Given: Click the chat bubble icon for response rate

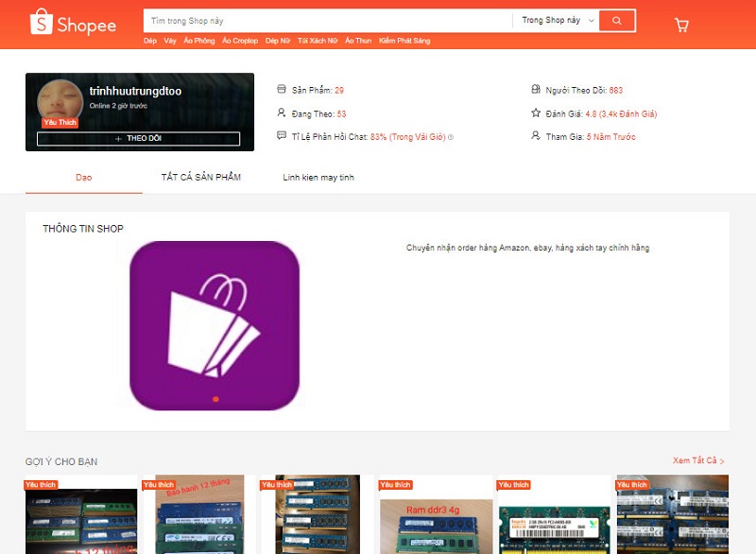Looking at the screenshot, I should (281, 136).
